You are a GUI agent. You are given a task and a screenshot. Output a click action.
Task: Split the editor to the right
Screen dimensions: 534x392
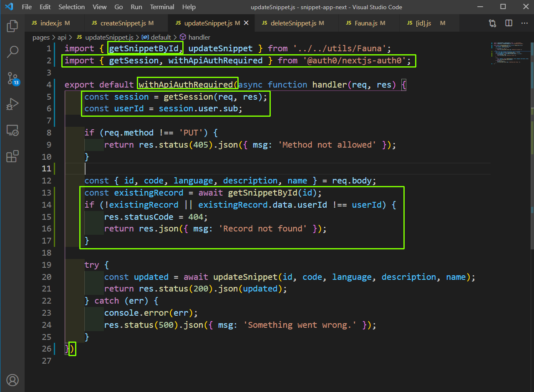tap(509, 23)
